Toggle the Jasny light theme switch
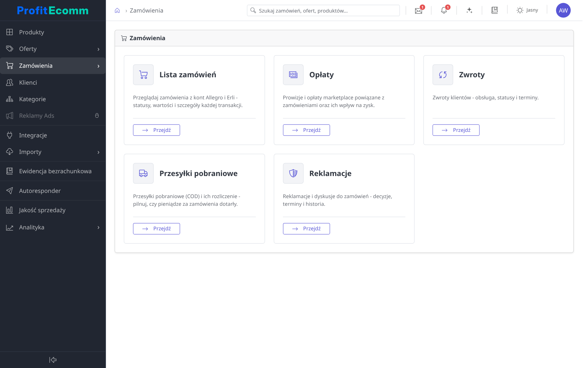 pos(527,10)
